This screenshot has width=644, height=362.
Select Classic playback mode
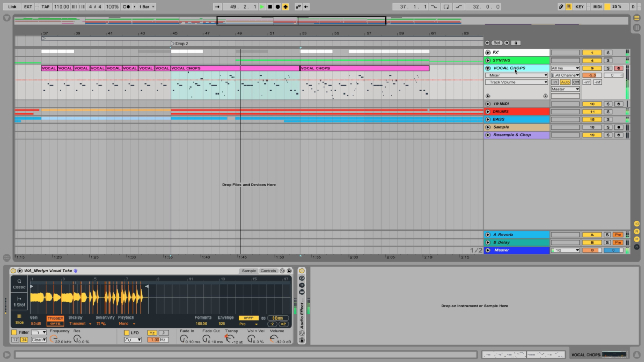[19, 284]
